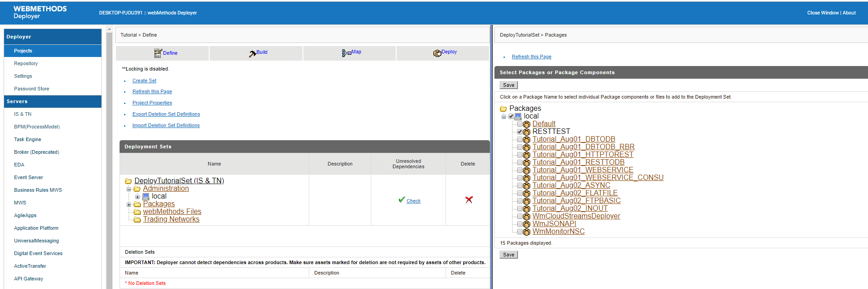
Task: Click Import Deletion Set Definitions link
Action: [166, 125]
